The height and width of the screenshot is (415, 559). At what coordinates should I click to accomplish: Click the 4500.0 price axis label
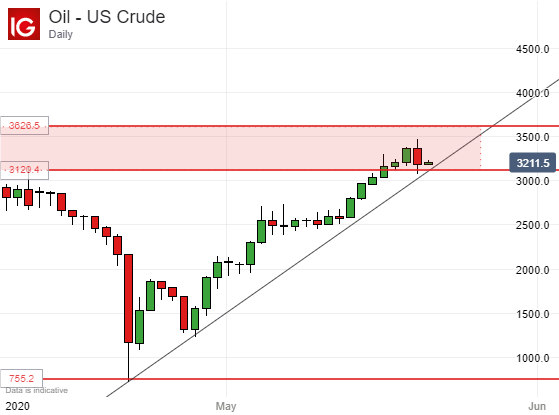(533, 49)
